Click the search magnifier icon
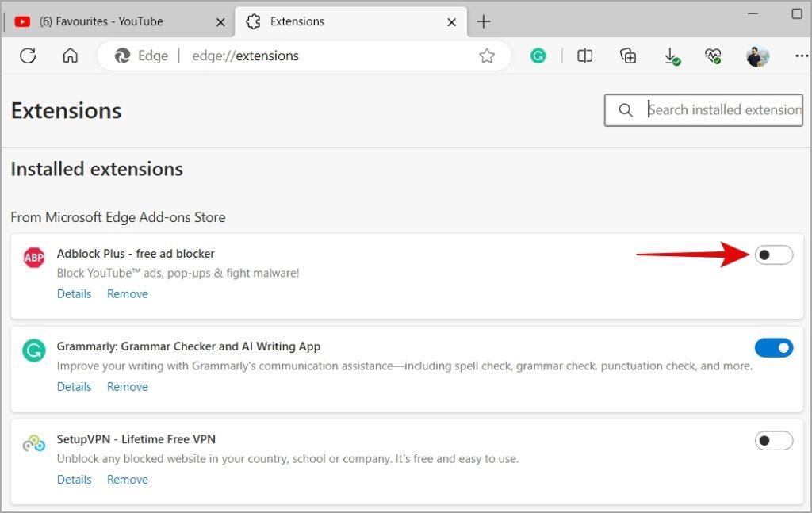The image size is (812, 513). click(626, 109)
